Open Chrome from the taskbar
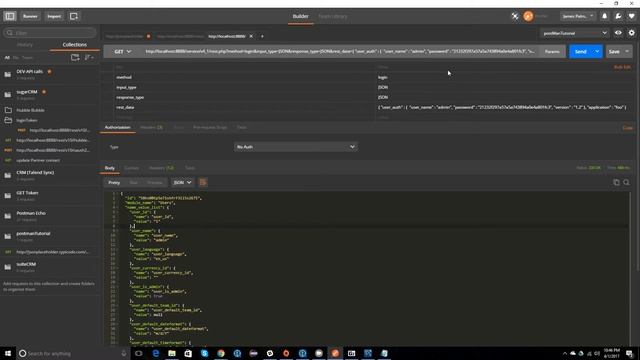The image size is (640, 360). click(x=221, y=353)
